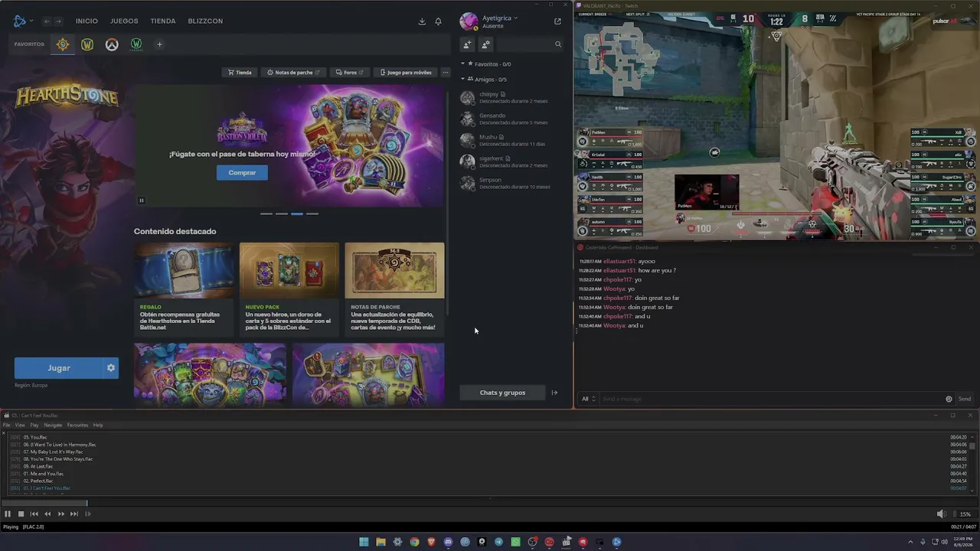The image size is (980, 551).
Task: Click Send in the chat Dashboard
Action: (x=965, y=399)
